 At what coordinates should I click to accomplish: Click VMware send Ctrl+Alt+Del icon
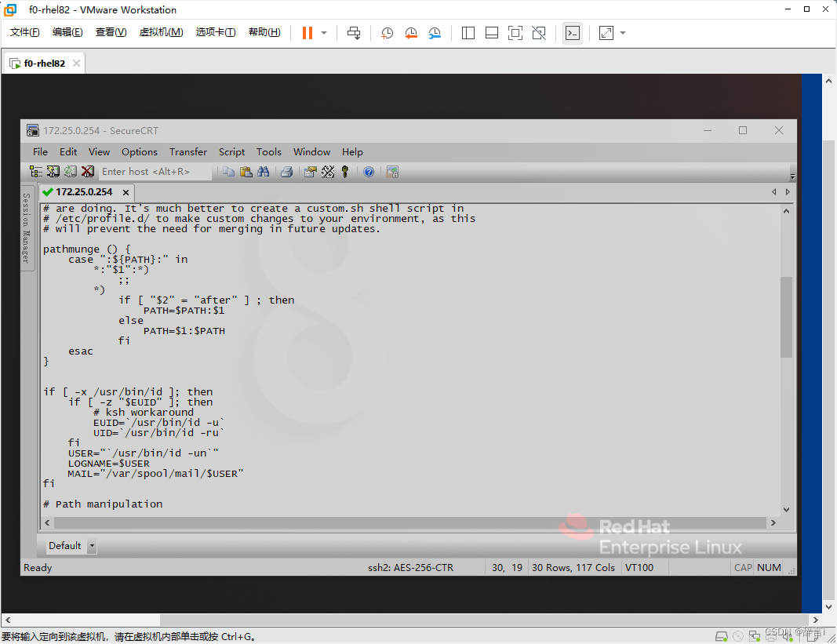[354, 33]
